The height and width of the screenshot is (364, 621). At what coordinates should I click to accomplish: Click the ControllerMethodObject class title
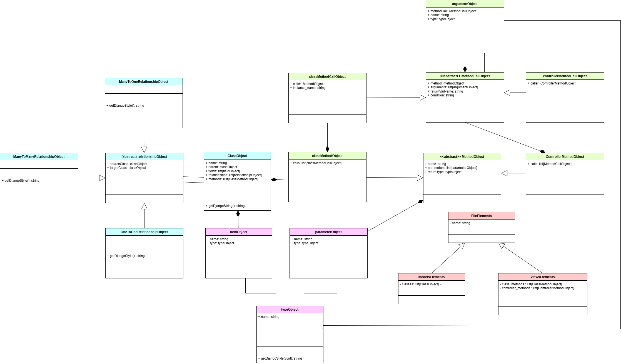[x=565, y=157]
